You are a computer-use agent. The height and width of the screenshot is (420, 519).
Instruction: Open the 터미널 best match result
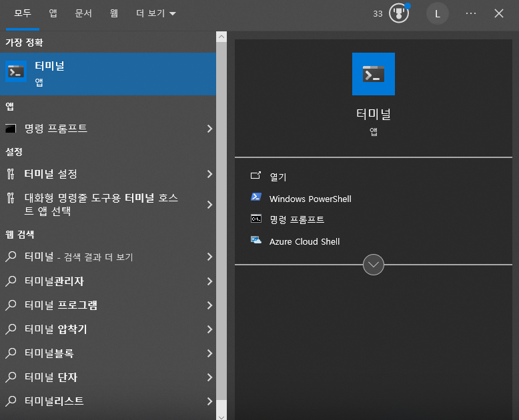(108, 74)
